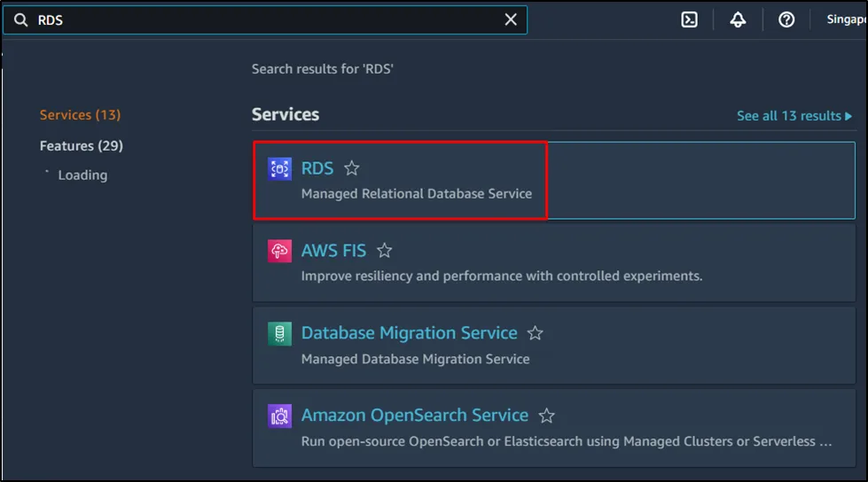The width and height of the screenshot is (868, 482).
Task: Favorite RDS with the star
Action: click(352, 168)
